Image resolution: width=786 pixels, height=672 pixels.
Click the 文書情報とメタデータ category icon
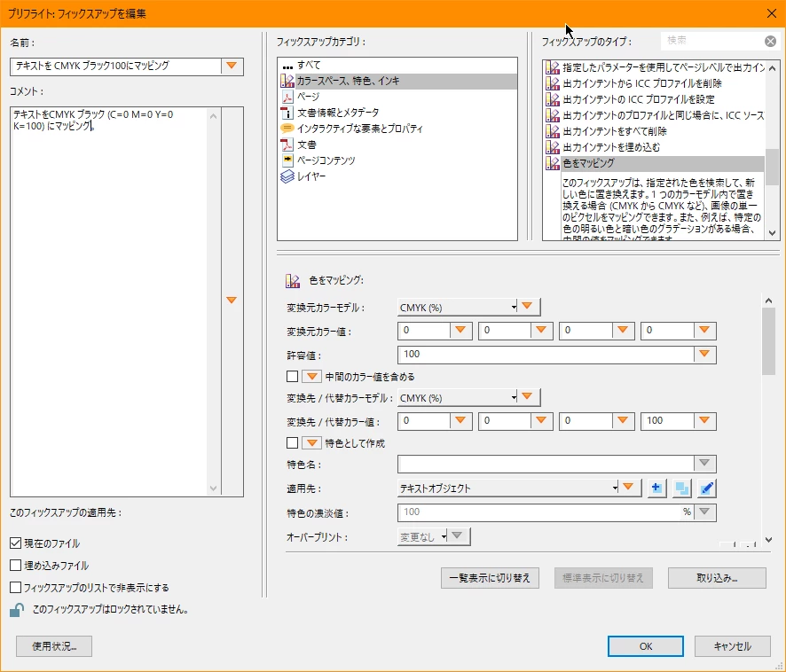coord(287,113)
